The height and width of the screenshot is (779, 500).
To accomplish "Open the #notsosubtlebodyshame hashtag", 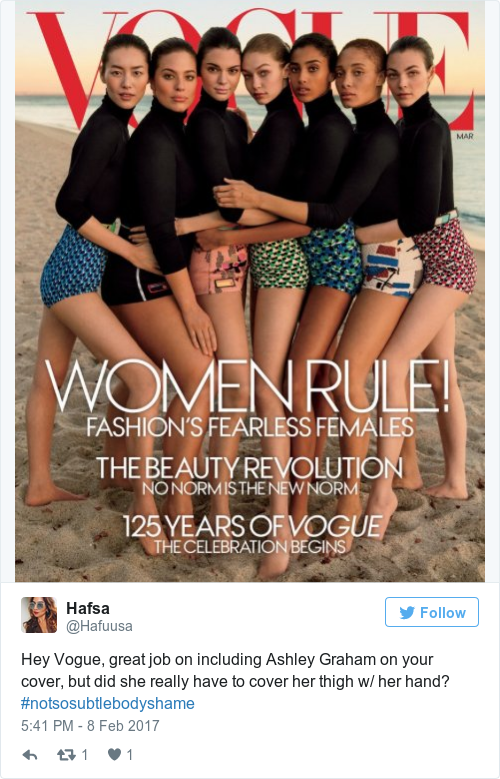I will point(108,703).
